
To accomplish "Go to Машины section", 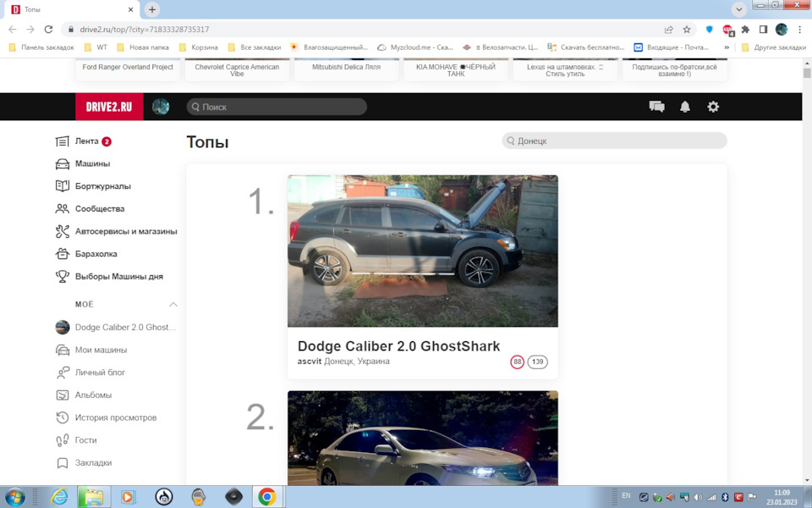I will point(92,163).
